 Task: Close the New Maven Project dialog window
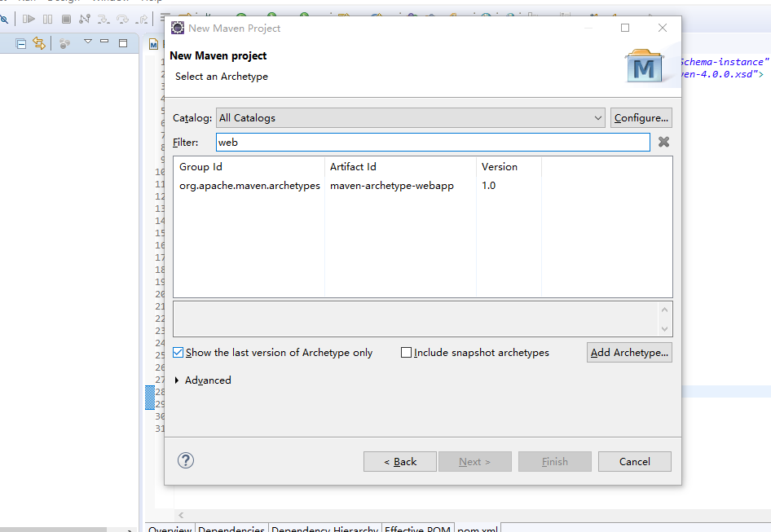(x=663, y=28)
